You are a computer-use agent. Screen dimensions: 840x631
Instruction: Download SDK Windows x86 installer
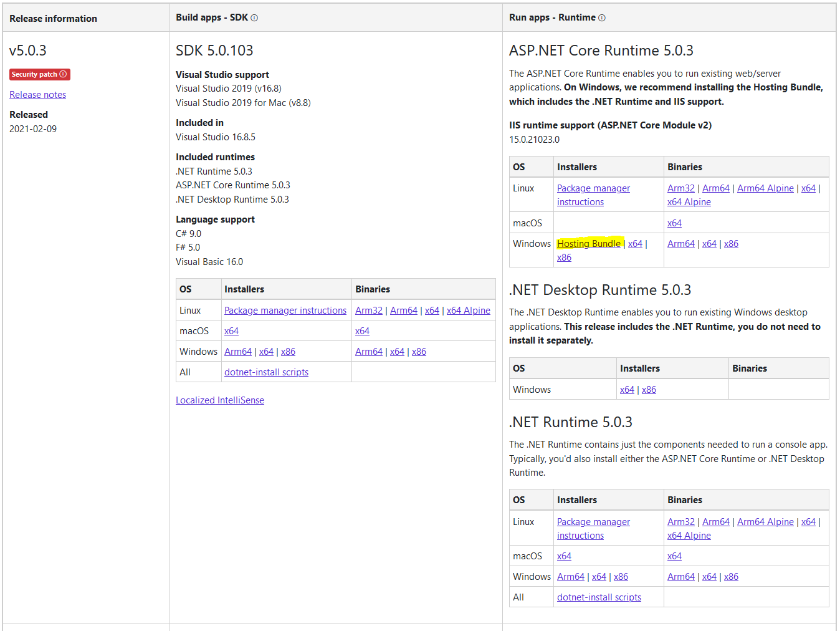tap(288, 352)
